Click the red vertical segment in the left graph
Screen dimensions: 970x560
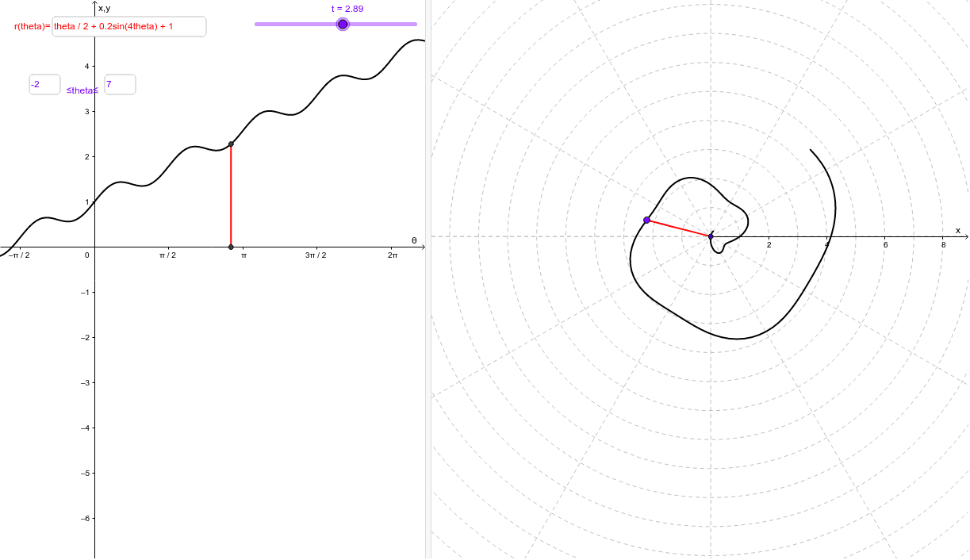point(231,195)
